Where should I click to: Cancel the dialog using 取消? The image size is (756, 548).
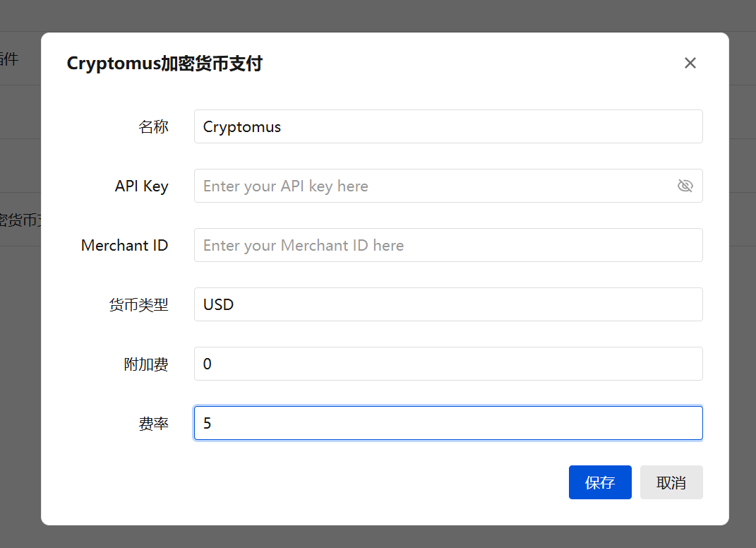[671, 482]
